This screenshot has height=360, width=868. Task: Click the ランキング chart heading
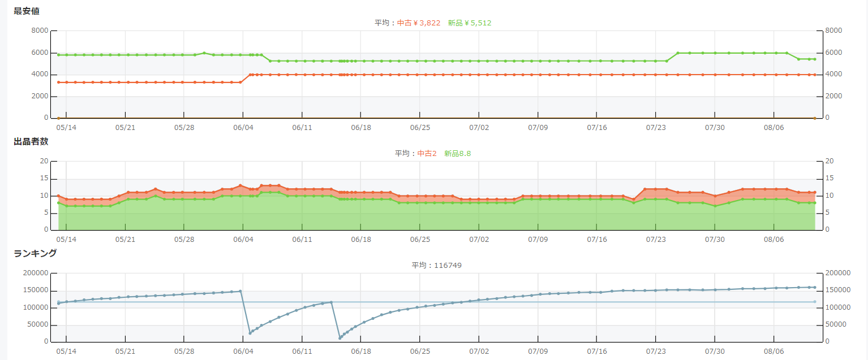point(35,253)
